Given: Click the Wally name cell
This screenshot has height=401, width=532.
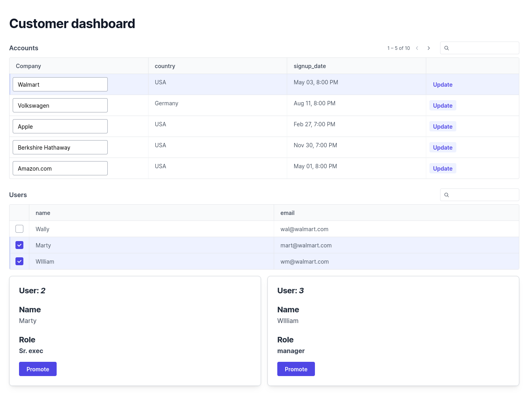Looking at the screenshot, I should point(151,229).
